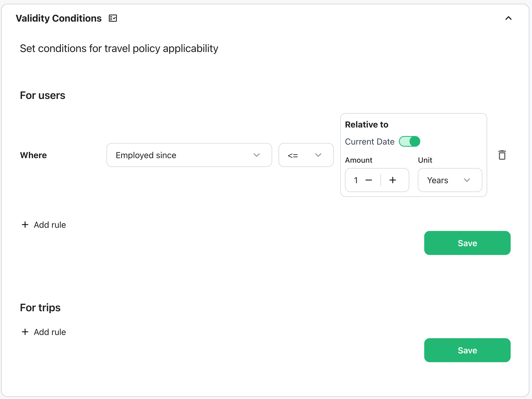Click the Relative to label

coord(366,125)
